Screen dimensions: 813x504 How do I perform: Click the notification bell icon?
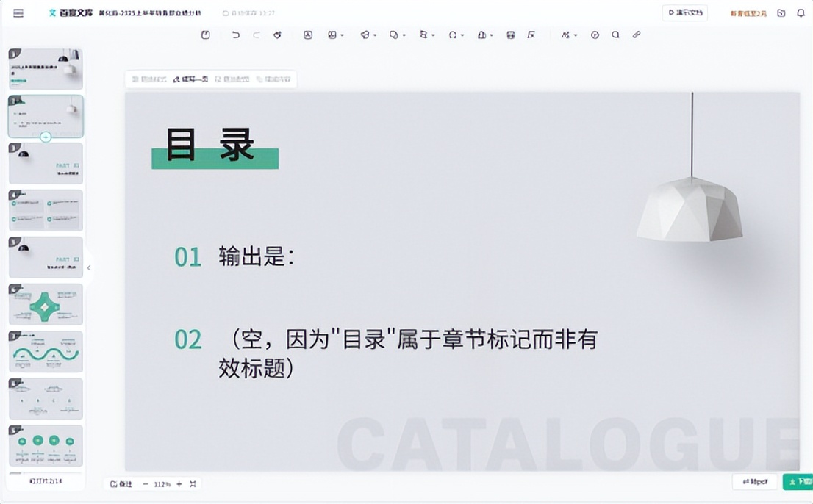(801, 13)
